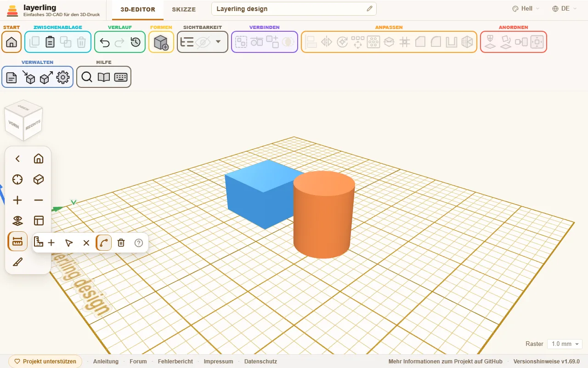Open the Raster 1.0 mm dropdown

point(565,344)
